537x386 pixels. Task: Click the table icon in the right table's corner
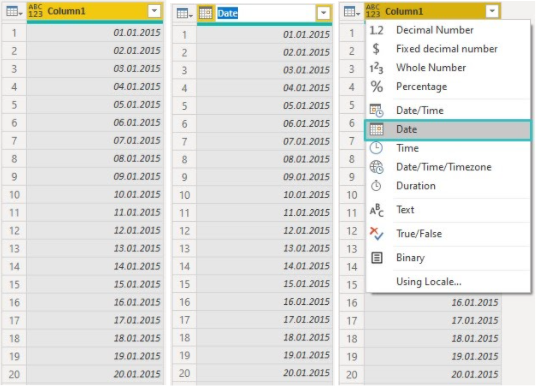351,12
